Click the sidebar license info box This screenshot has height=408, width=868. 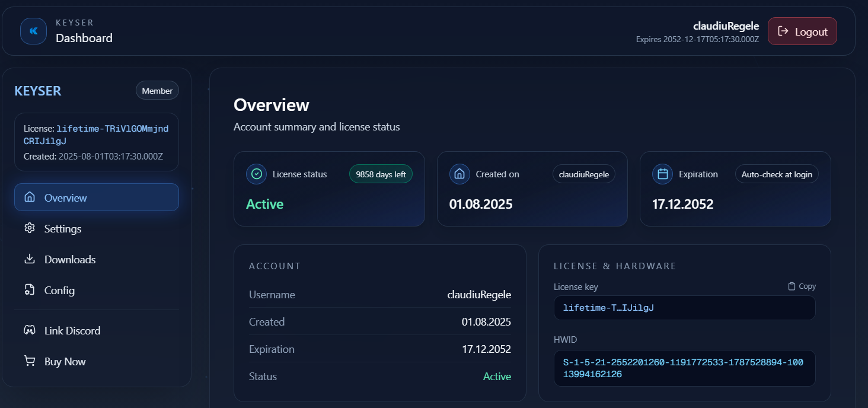pyautogui.click(x=97, y=142)
